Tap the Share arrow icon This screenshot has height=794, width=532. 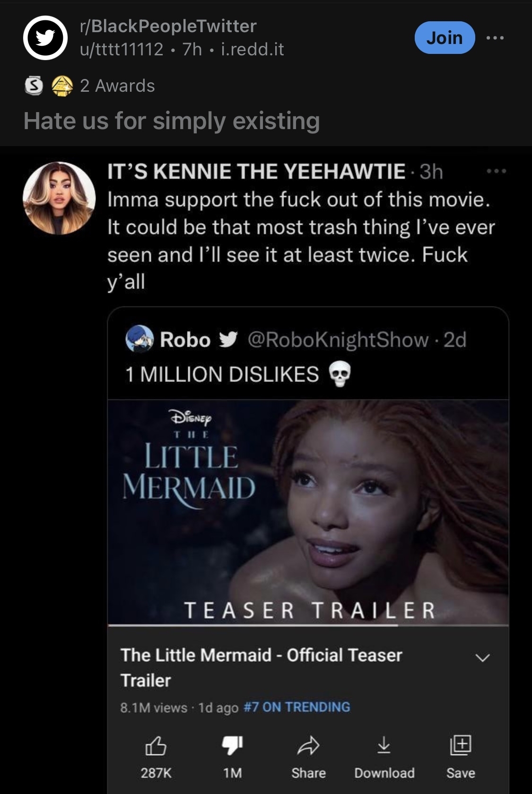[x=308, y=746]
